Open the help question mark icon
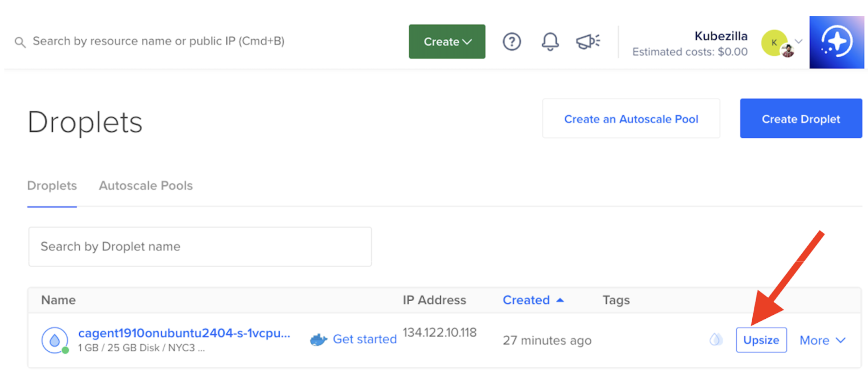The image size is (868, 371). 512,41
